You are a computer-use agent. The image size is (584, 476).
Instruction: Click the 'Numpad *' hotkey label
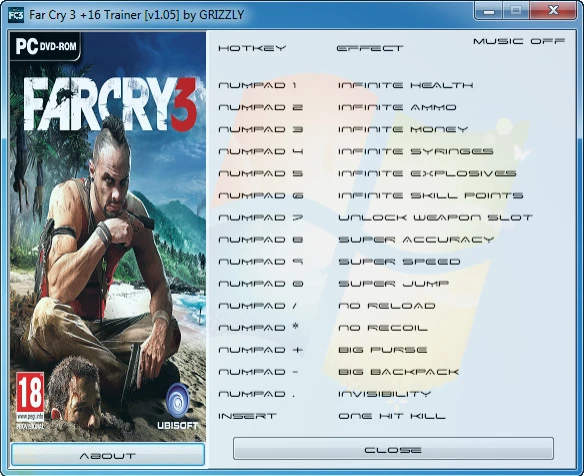pyautogui.click(x=258, y=327)
